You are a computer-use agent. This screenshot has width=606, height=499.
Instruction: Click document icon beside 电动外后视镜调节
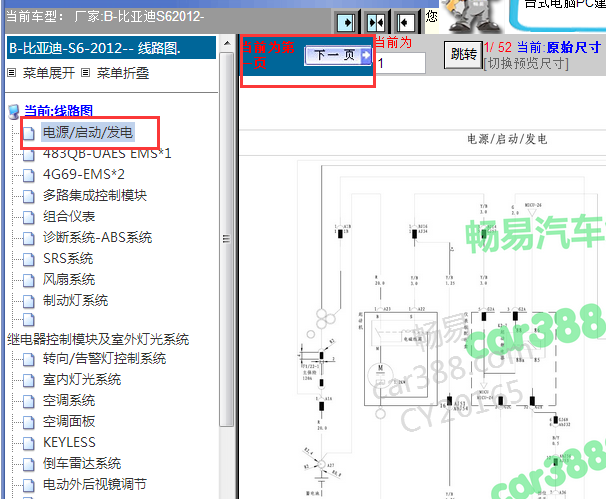[x=29, y=485]
